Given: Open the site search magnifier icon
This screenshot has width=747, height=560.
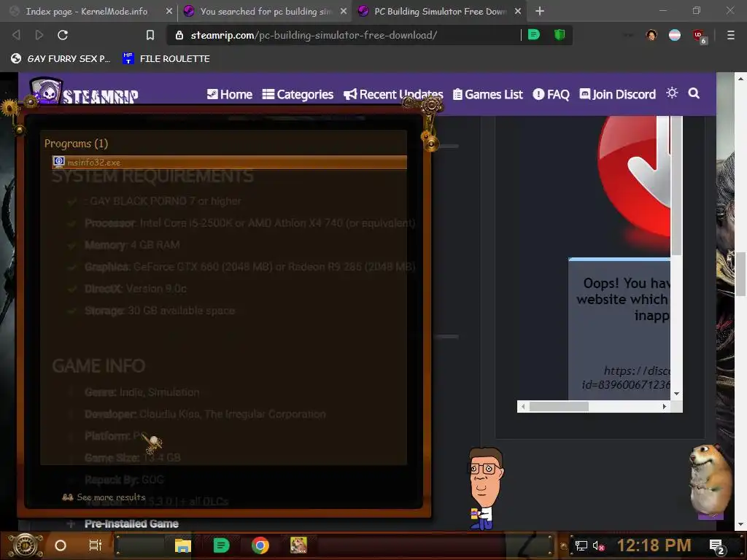Looking at the screenshot, I should [694, 93].
